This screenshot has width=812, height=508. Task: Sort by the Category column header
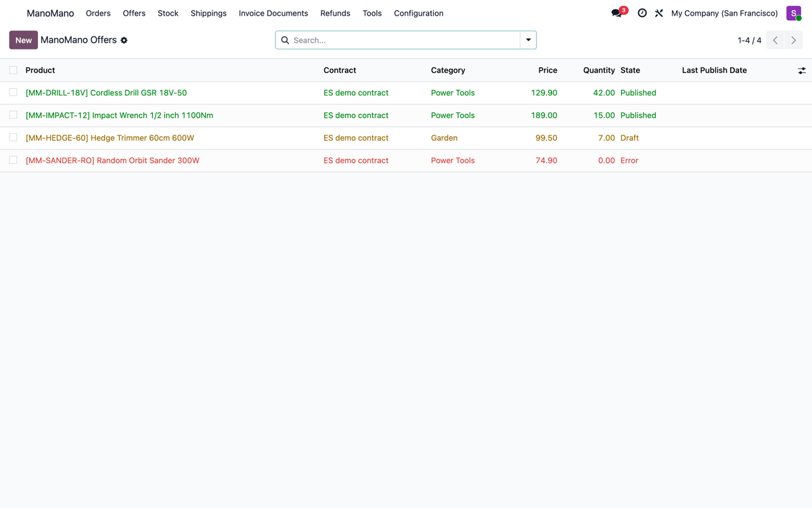[448, 70]
